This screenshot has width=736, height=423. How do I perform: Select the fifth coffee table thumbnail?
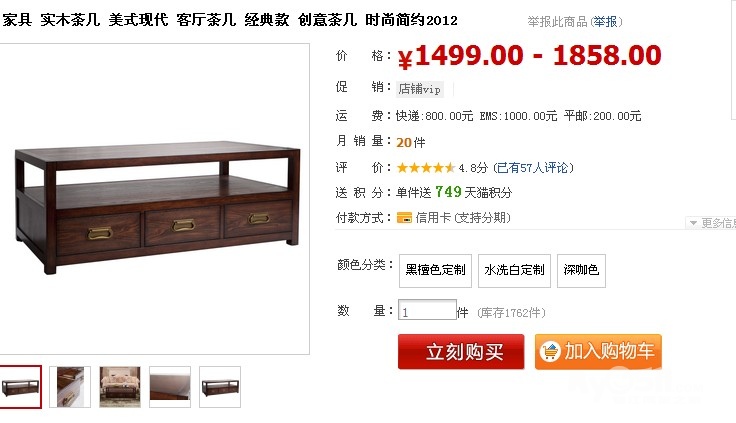[x=220, y=387]
